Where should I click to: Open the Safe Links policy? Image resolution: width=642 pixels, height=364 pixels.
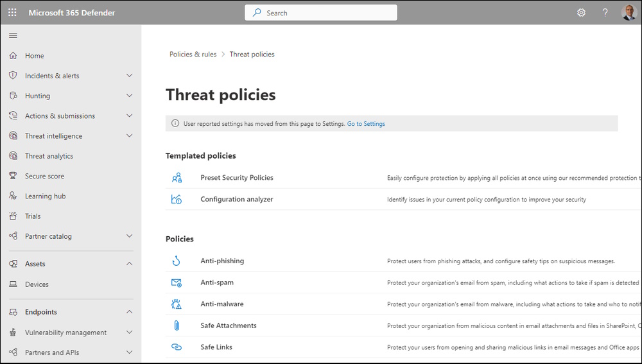pyautogui.click(x=216, y=347)
